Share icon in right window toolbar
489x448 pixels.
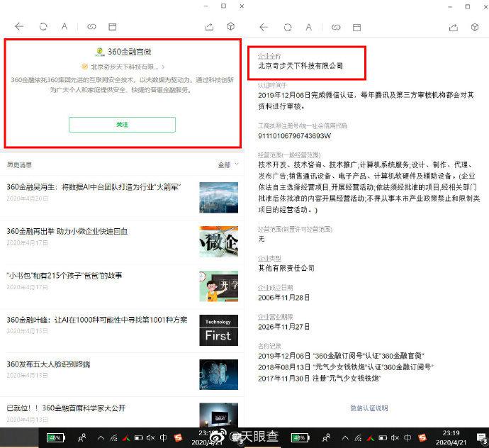[454, 28]
